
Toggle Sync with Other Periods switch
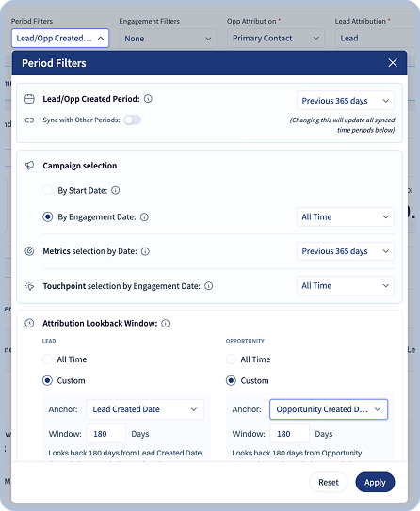pos(133,120)
